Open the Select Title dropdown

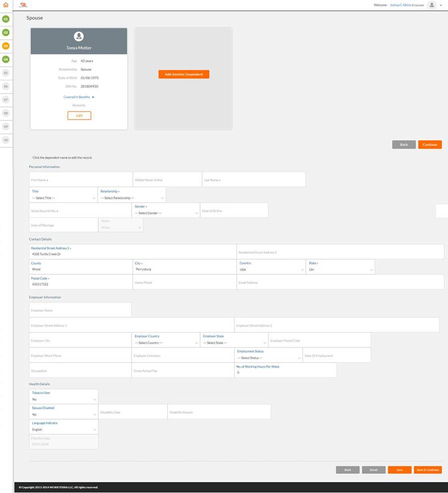tap(64, 198)
